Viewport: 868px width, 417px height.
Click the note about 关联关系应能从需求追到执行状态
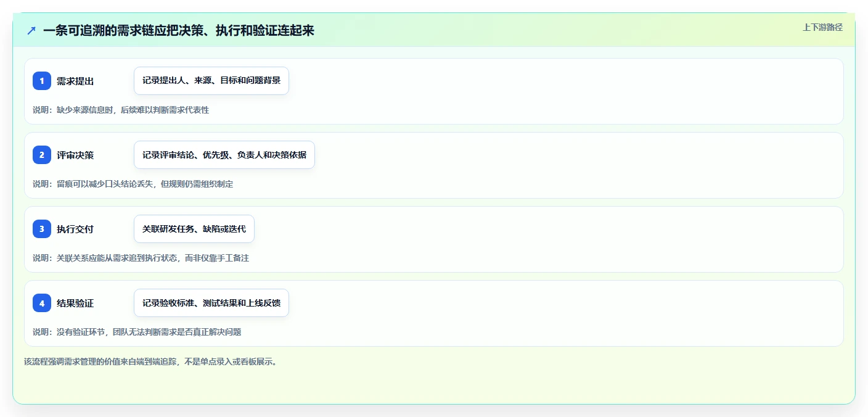(x=141, y=258)
